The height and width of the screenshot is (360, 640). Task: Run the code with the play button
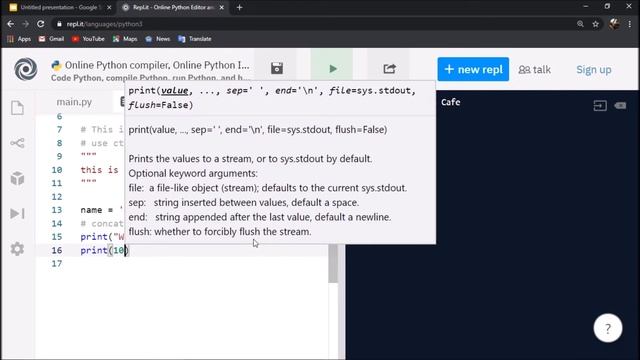333,69
